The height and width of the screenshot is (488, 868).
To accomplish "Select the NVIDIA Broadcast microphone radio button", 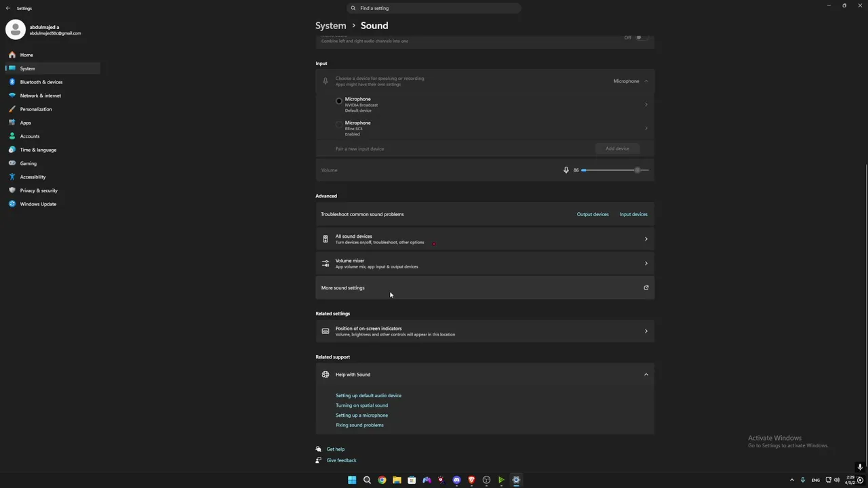I will tap(339, 101).
